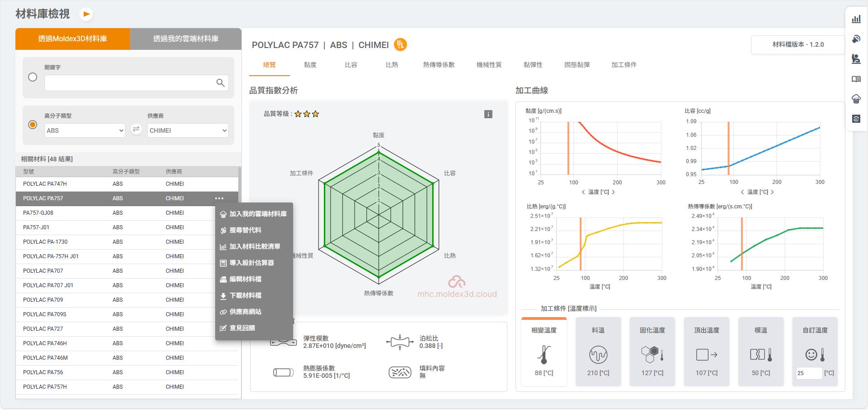Open the 固態黏彈 tab

coord(577,65)
